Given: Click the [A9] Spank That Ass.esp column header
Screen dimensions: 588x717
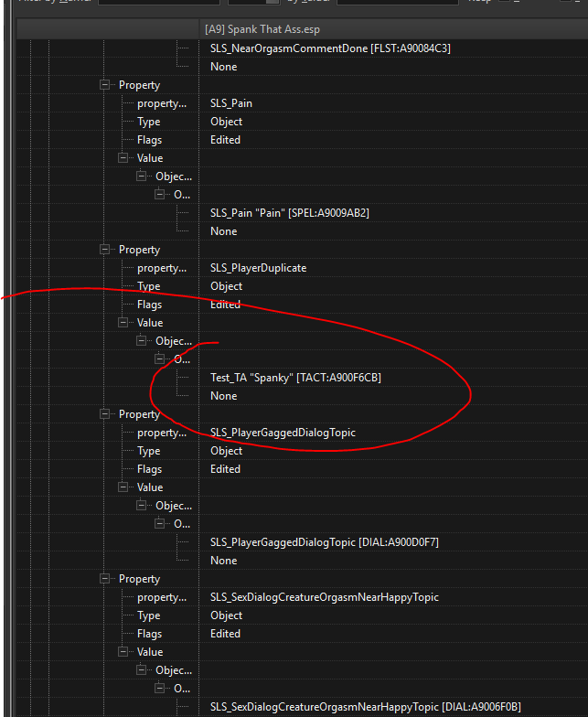Looking at the screenshot, I should coord(393,29).
